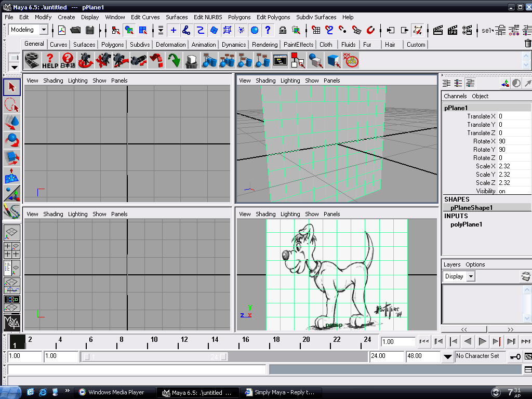Select the arrow Select tool in toolbox
The height and width of the screenshot is (399, 532).
[12, 87]
